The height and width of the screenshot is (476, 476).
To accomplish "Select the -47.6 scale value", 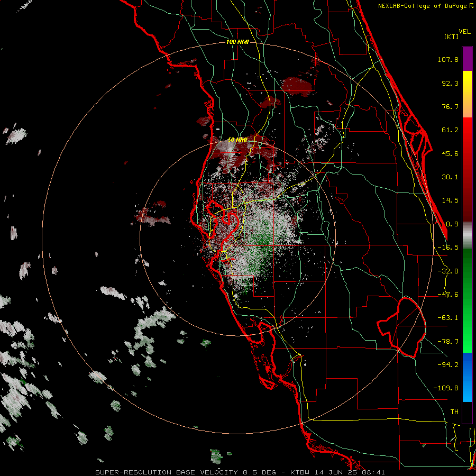I will [448, 295].
